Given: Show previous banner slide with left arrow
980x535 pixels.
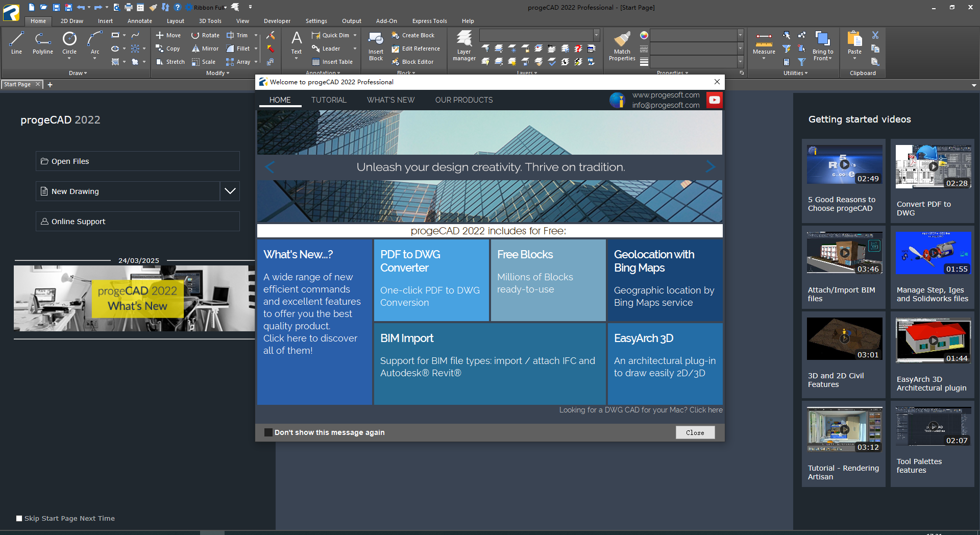Looking at the screenshot, I should click(269, 167).
